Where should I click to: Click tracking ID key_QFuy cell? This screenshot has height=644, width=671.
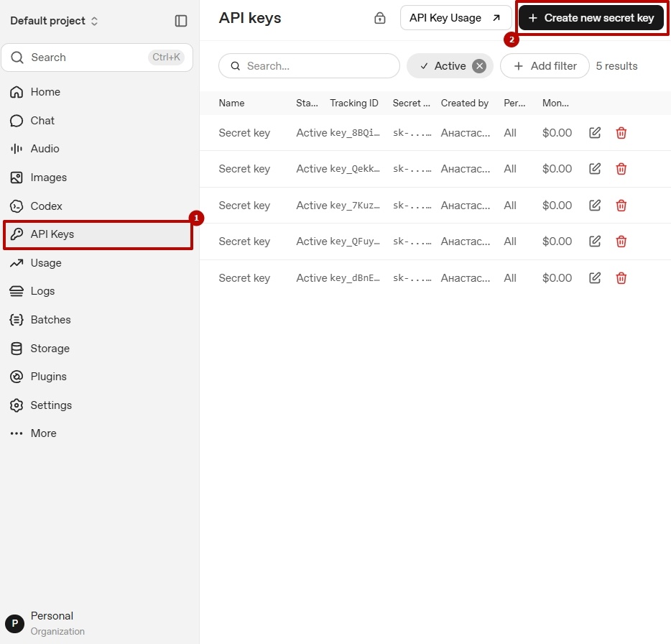[355, 241]
